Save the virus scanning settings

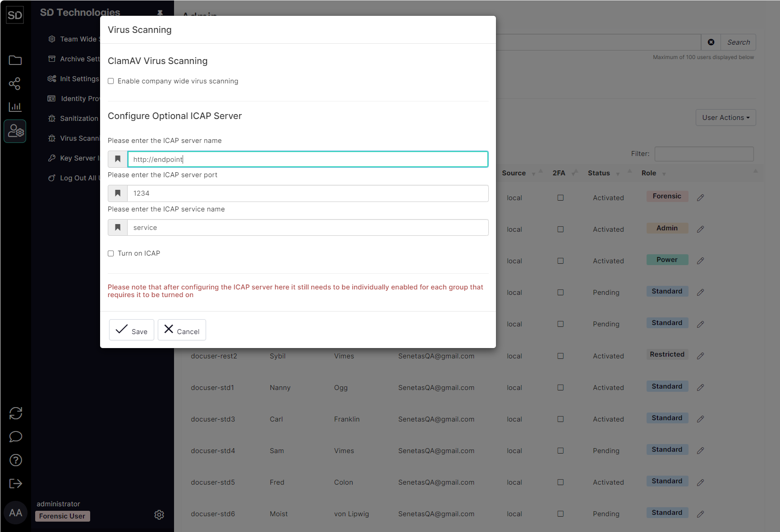pyautogui.click(x=132, y=330)
